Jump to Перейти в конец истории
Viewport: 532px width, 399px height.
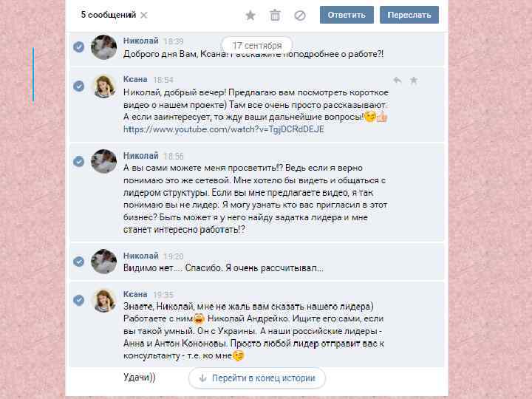(x=257, y=378)
